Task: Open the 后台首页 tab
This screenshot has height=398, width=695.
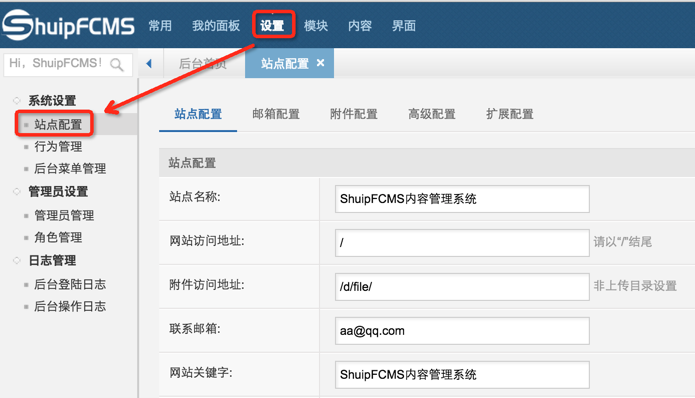Action: [x=203, y=64]
